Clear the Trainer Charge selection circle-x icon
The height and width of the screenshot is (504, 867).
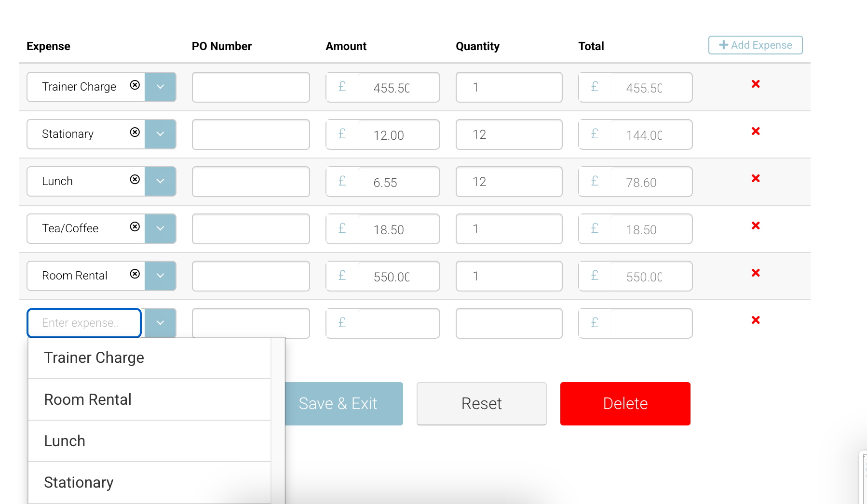coord(135,85)
